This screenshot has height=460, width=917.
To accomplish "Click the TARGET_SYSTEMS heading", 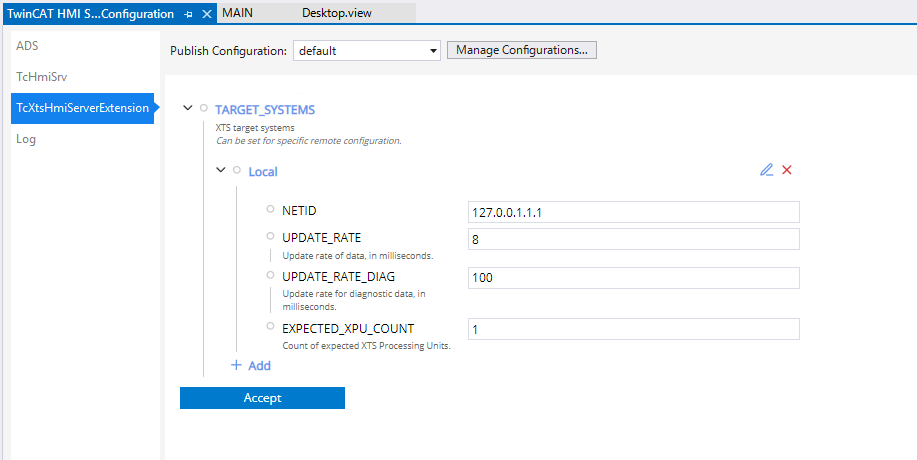I will 265,109.
